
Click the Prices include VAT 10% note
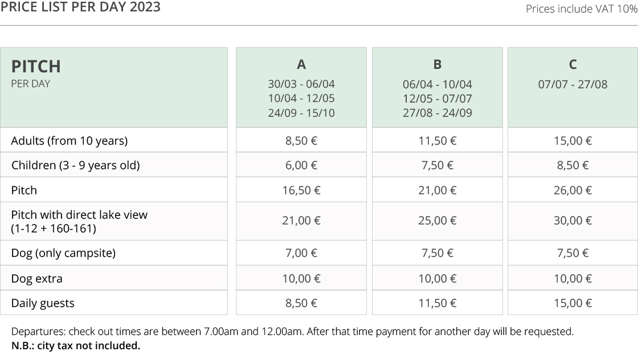click(582, 9)
